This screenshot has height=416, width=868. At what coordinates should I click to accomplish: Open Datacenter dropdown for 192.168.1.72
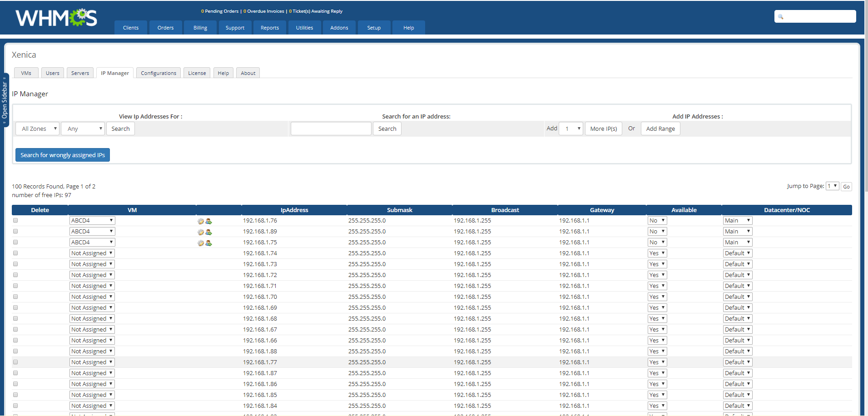(x=738, y=275)
